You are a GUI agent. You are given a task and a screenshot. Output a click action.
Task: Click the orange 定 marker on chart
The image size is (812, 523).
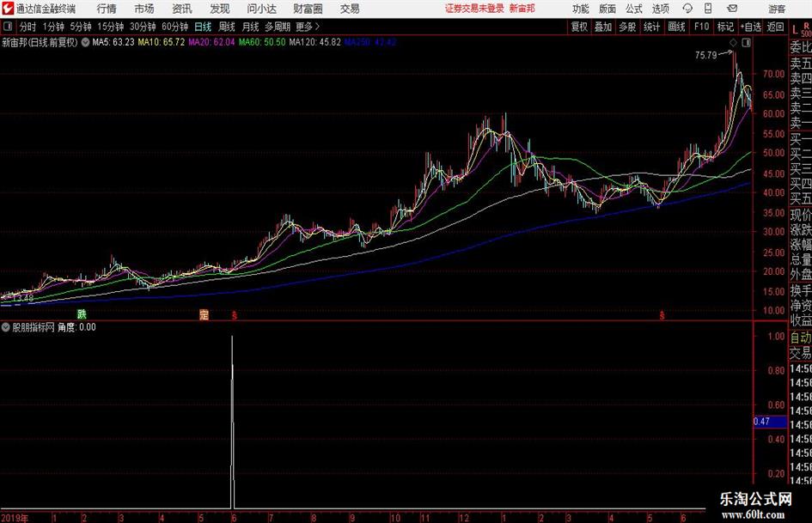[x=204, y=313]
